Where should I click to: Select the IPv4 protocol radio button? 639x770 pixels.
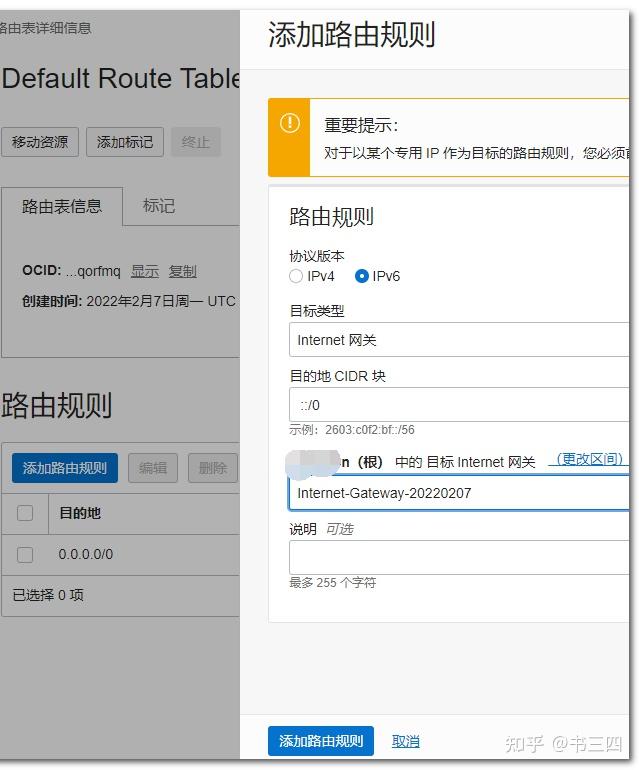tap(296, 276)
